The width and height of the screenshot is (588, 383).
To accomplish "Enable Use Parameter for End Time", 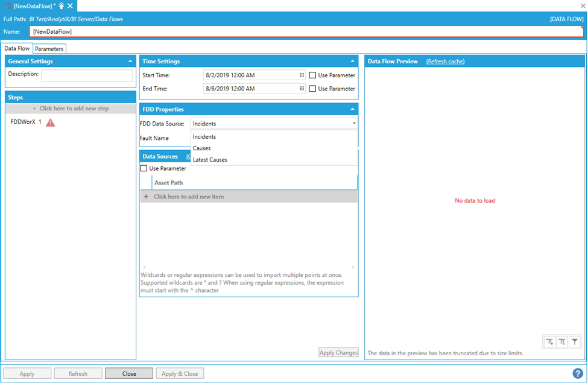I will pyautogui.click(x=312, y=89).
